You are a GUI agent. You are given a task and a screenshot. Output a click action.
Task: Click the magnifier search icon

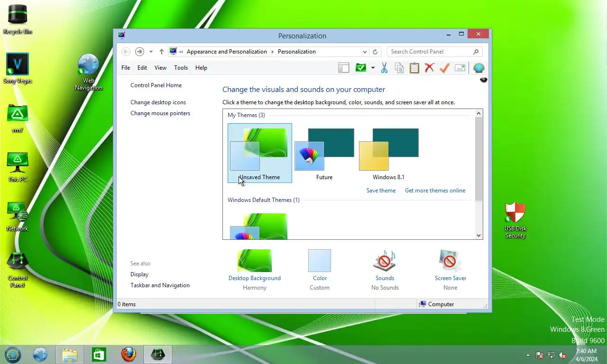(x=476, y=52)
